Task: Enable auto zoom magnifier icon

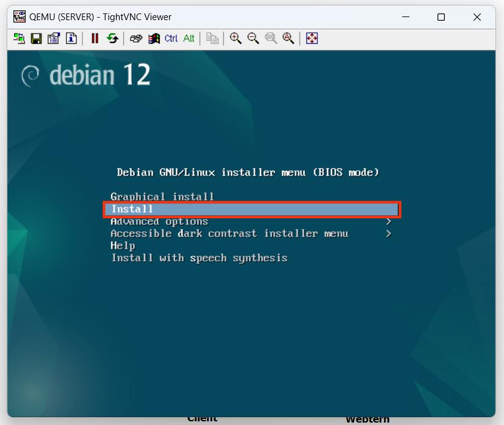Action: (289, 38)
